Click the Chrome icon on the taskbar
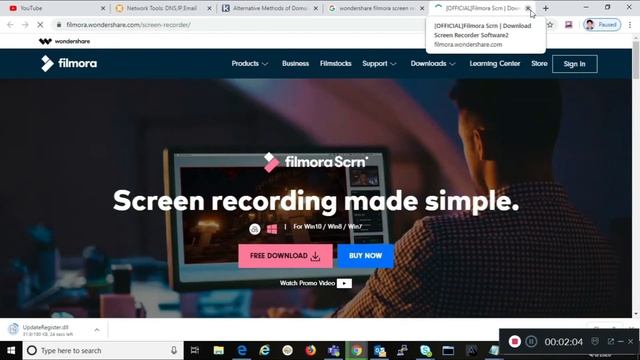Image resolution: width=640 pixels, height=360 pixels. 357,351
